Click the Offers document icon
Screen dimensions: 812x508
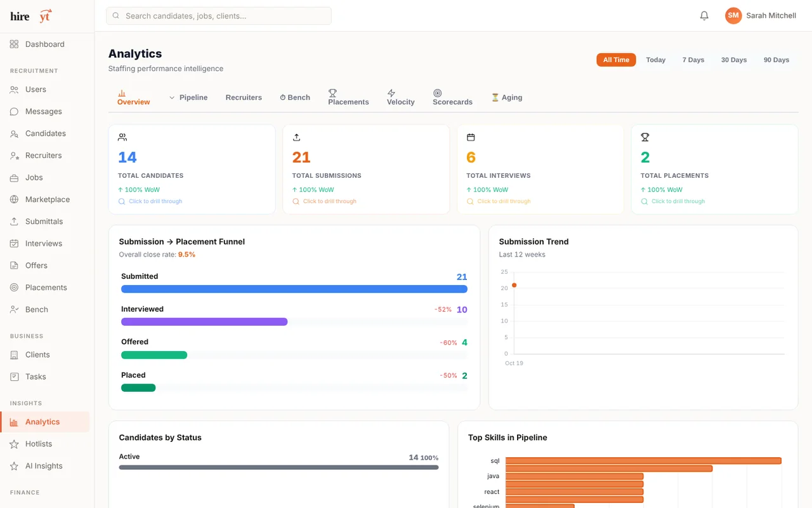click(x=14, y=265)
